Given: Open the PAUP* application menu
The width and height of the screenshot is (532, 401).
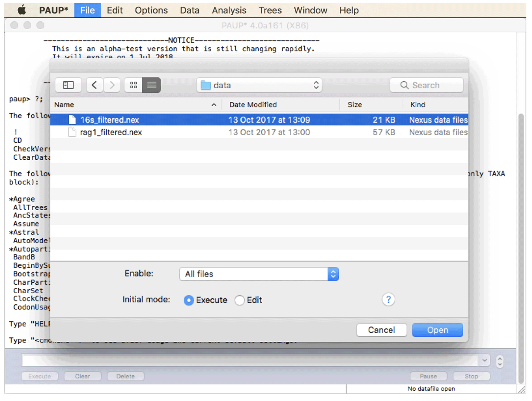Looking at the screenshot, I should pos(54,10).
